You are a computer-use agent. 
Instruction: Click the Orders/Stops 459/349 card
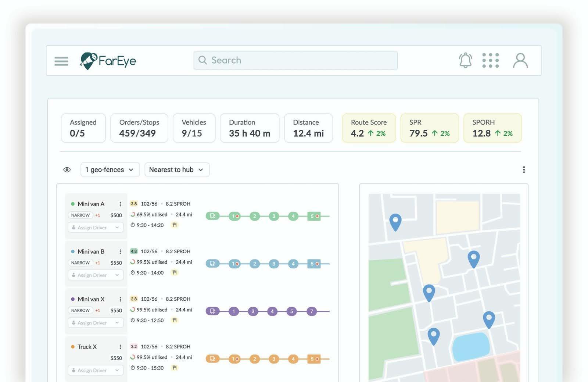click(x=139, y=128)
